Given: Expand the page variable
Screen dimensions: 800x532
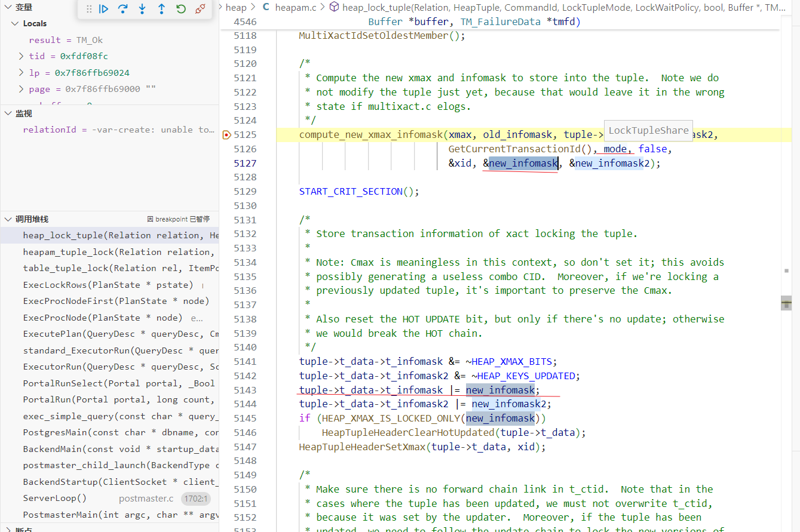Looking at the screenshot, I should click(x=22, y=89).
